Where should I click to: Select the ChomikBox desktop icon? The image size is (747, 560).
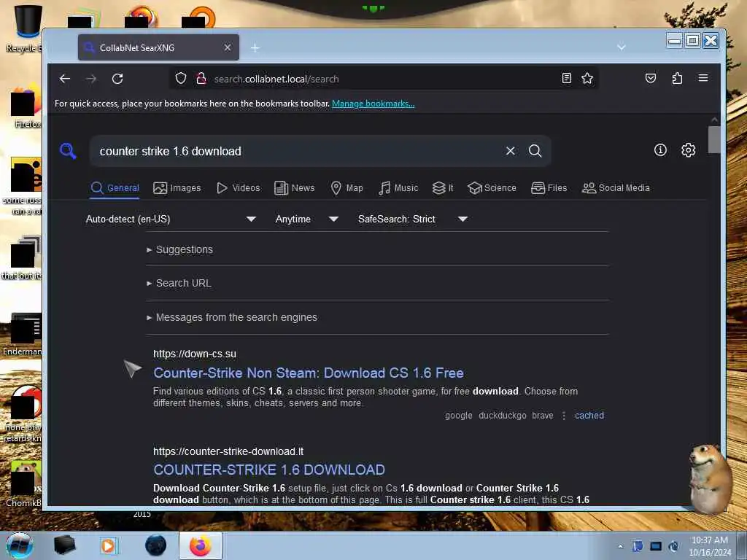pyautogui.click(x=24, y=483)
